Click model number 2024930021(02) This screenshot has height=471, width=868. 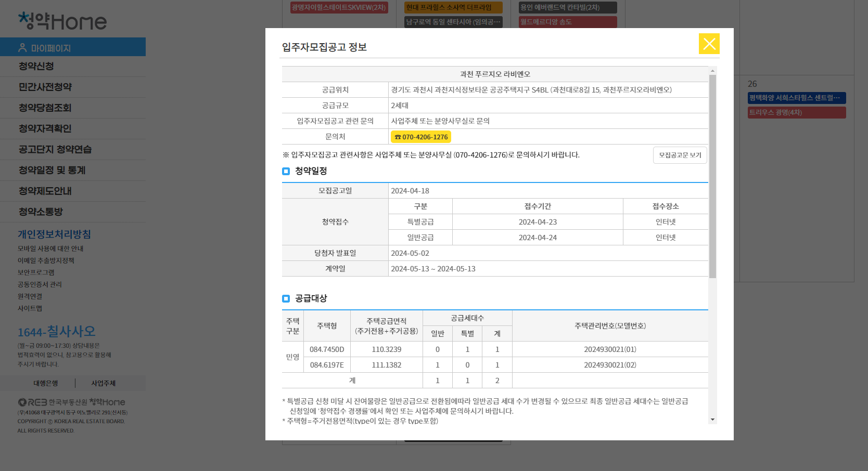click(x=610, y=365)
